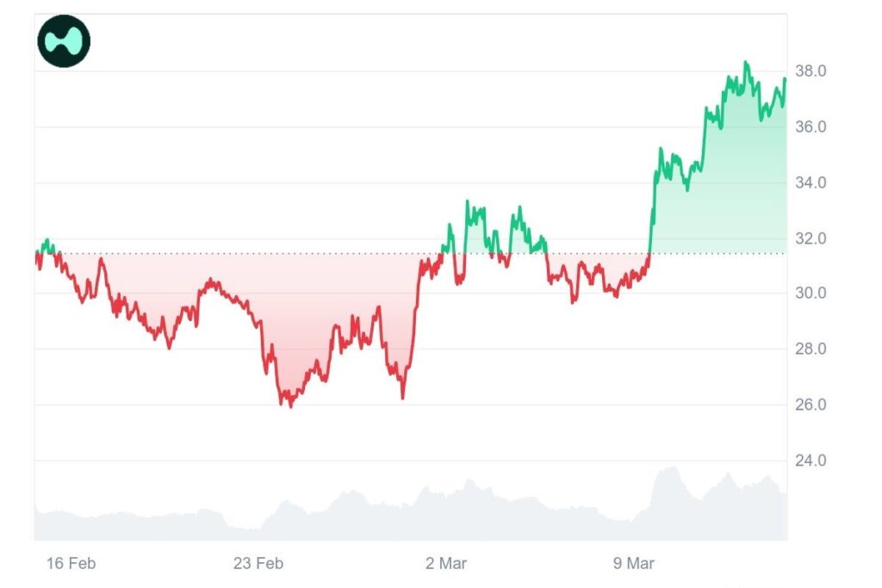Click the 26.0 price axis label
Viewport: 882px width, 588px height.
pyautogui.click(x=810, y=405)
